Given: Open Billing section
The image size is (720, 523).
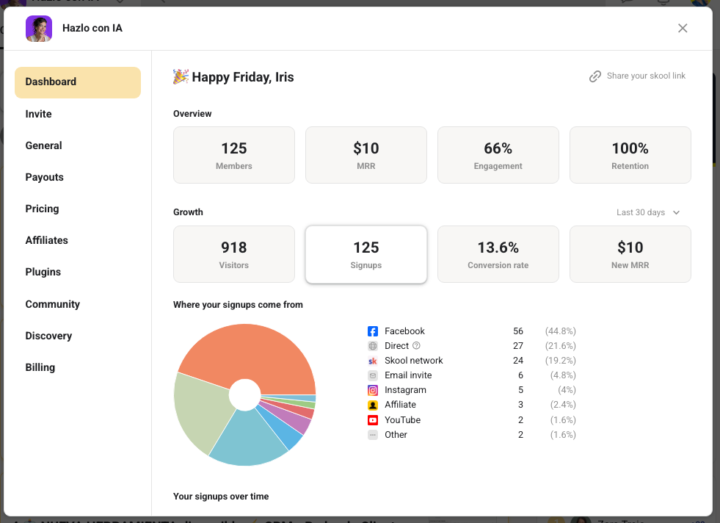Looking at the screenshot, I should pos(40,367).
